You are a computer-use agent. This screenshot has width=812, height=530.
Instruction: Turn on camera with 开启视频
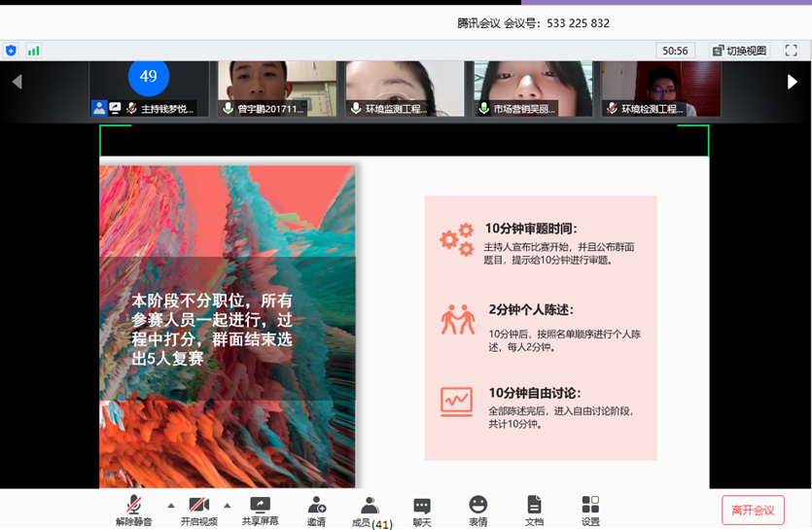pyautogui.click(x=198, y=510)
